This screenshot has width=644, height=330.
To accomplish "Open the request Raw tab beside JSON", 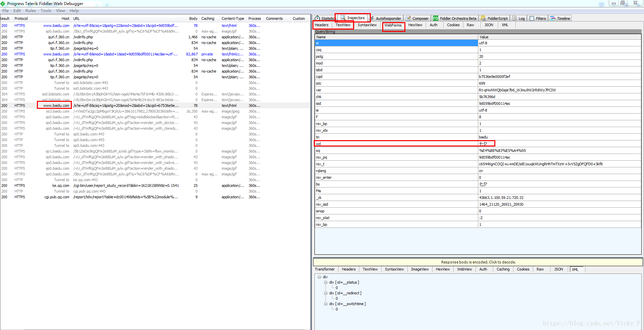I will coord(470,25).
